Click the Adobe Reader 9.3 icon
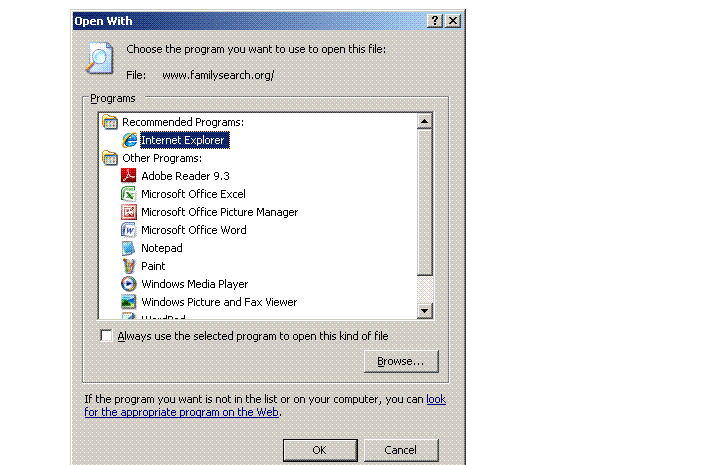This screenshot has height=465, width=720. tap(129, 176)
